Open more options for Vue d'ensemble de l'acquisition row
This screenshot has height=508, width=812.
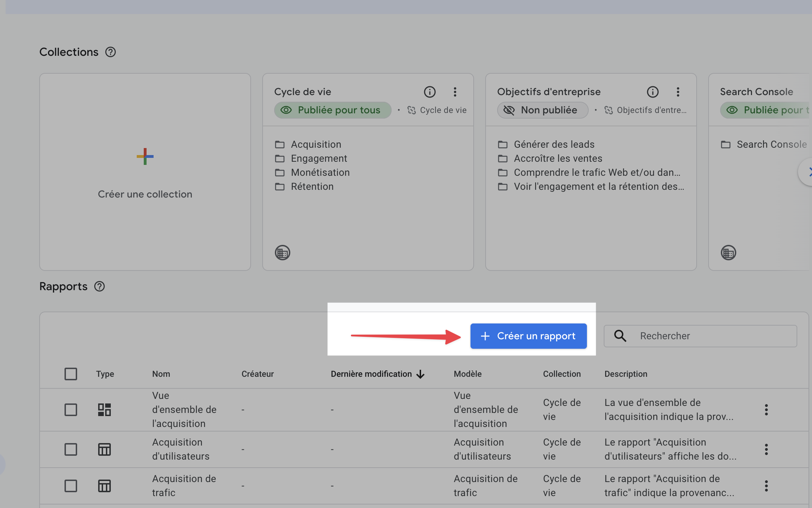766,410
